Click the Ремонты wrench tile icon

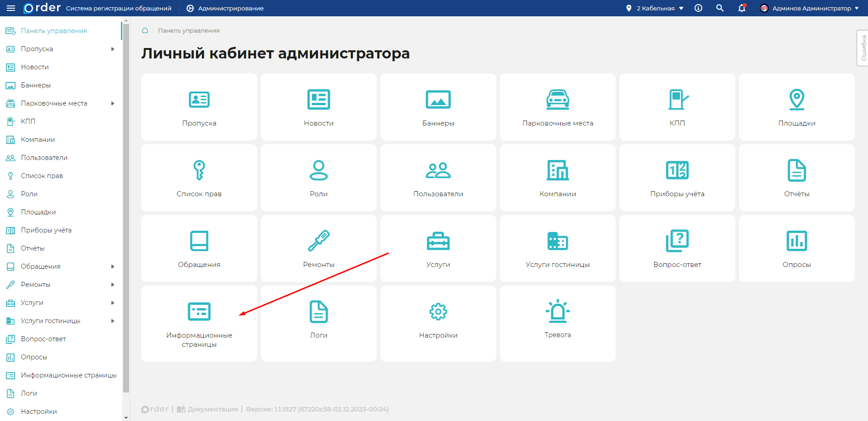pos(319,241)
